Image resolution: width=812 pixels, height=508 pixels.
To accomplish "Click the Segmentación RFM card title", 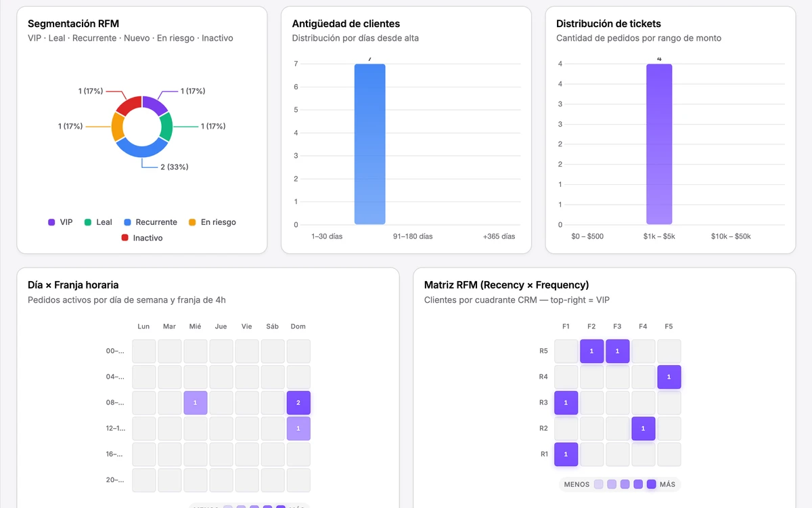I will tap(73, 24).
